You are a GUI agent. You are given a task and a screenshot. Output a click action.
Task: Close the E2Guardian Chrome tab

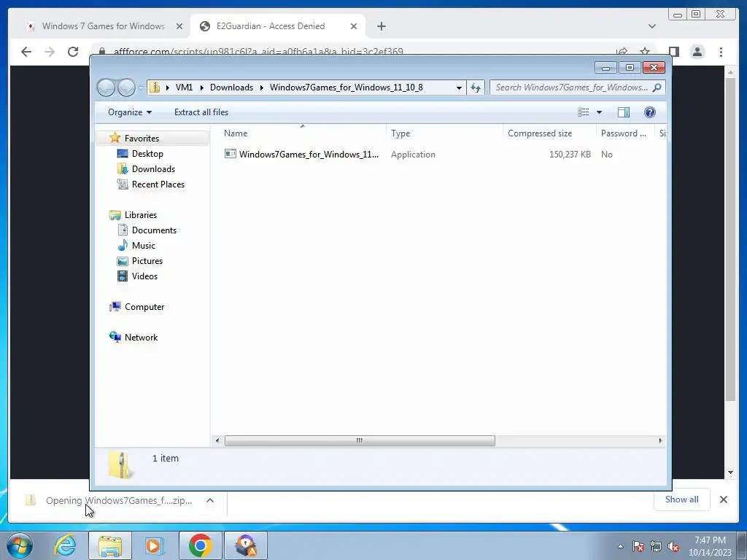[354, 27]
